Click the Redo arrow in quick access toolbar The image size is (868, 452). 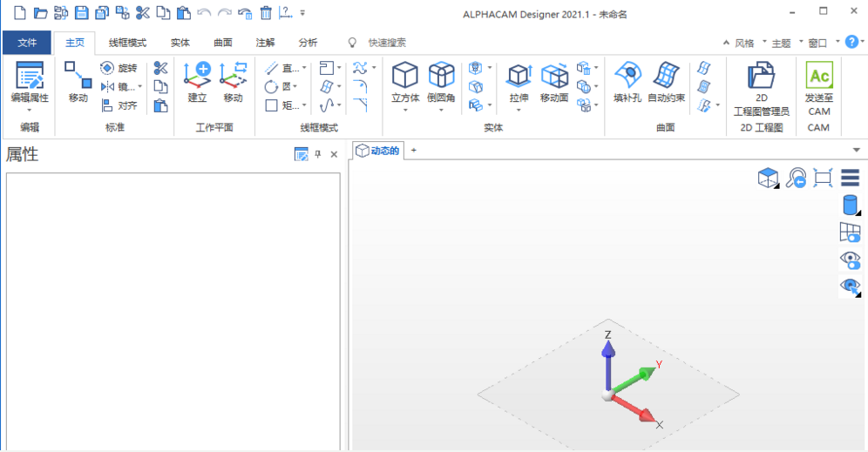(x=224, y=13)
